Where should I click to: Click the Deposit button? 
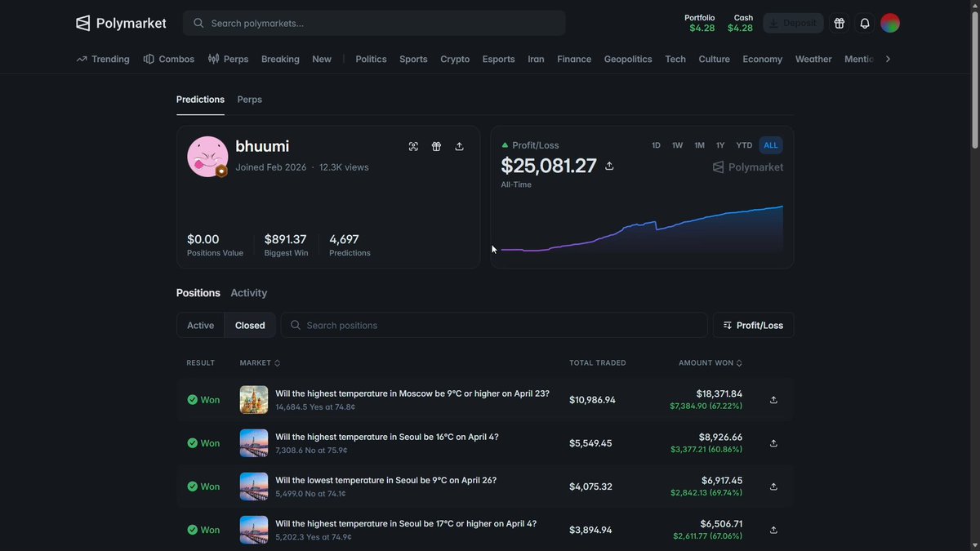793,23
